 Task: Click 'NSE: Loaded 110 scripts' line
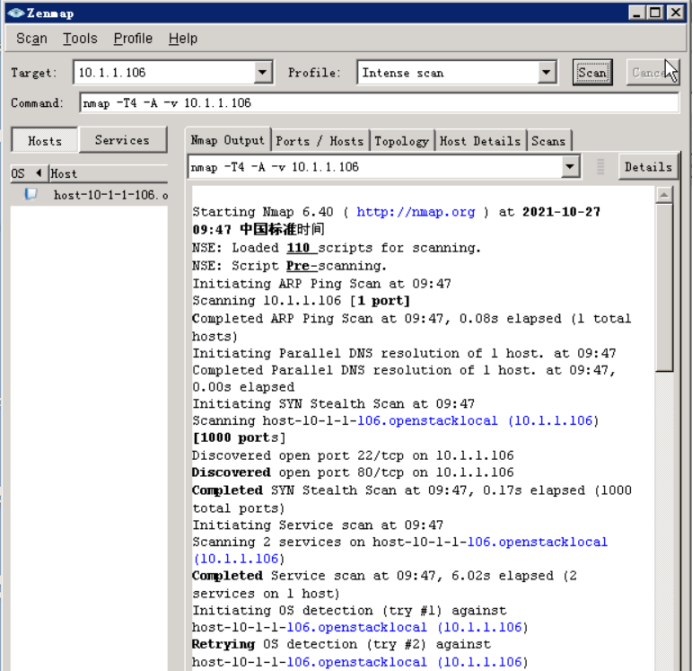point(336,248)
